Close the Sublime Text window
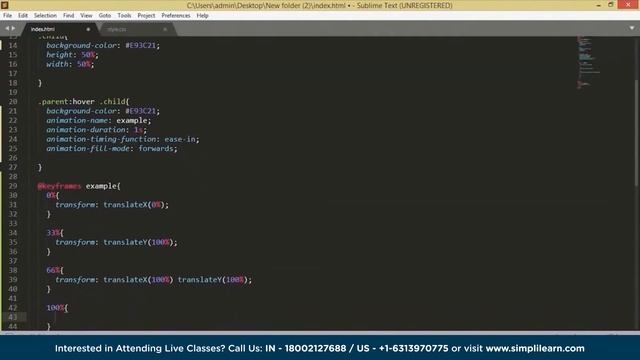Viewport: 640px width, 360px height. pos(629,5)
